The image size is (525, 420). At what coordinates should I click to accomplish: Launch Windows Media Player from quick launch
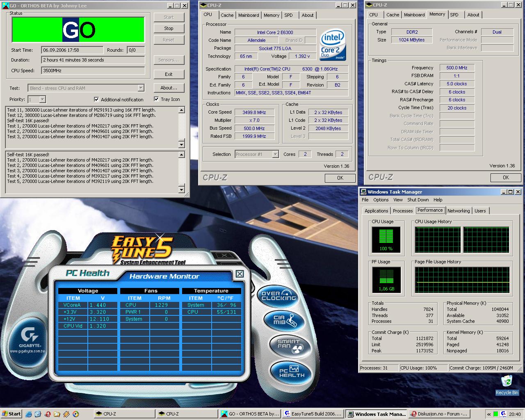pyautogui.click(x=76, y=414)
